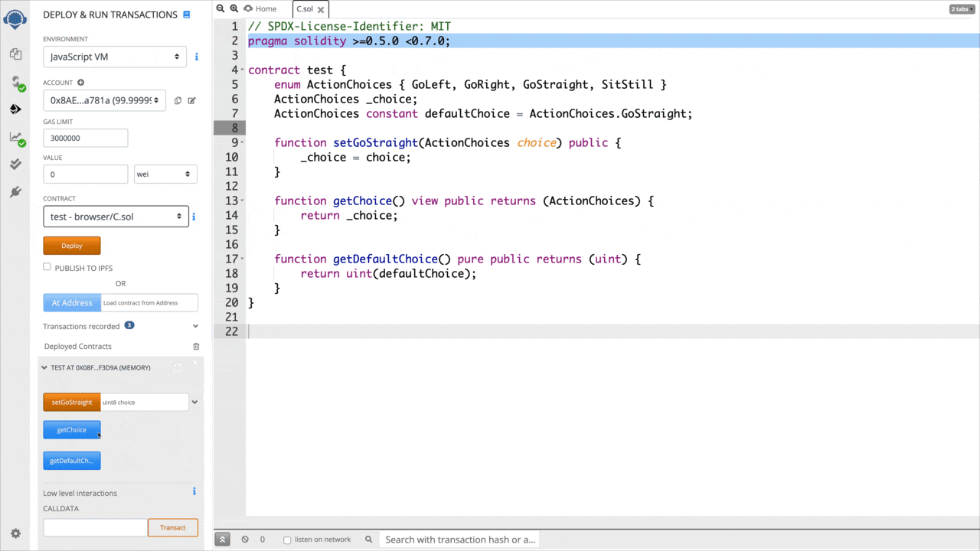Open the wei unit dropdown
Image resolution: width=980 pixels, height=551 pixels.
165,174
